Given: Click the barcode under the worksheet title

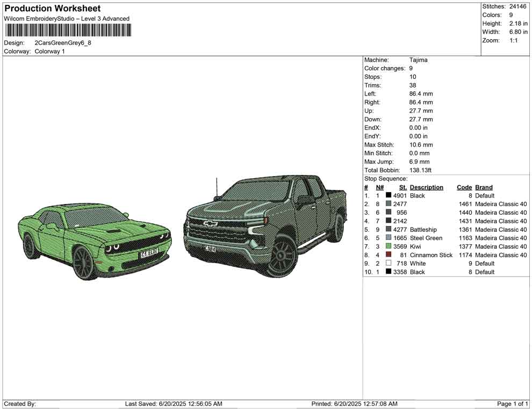Looking at the screenshot, I should (x=68, y=31).
